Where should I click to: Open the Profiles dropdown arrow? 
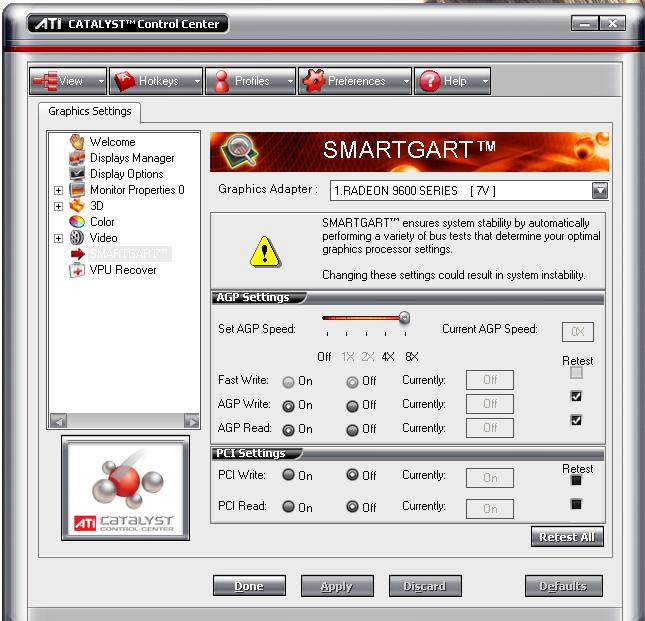(x=290, y=81)
